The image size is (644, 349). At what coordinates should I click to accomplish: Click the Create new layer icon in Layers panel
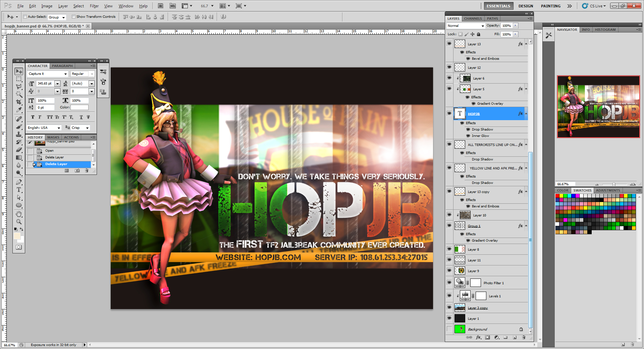(515, 337)
